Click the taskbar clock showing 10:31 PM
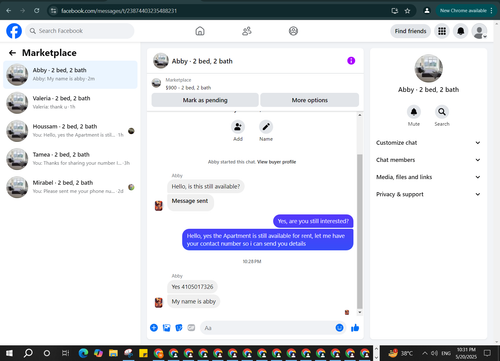 click(x=466, y=353)
